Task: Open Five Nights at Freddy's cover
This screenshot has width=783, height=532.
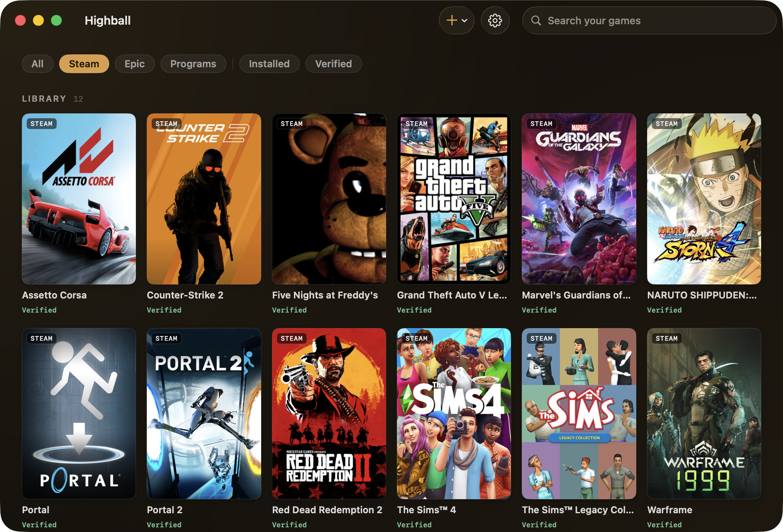Action: coord(329,199)
